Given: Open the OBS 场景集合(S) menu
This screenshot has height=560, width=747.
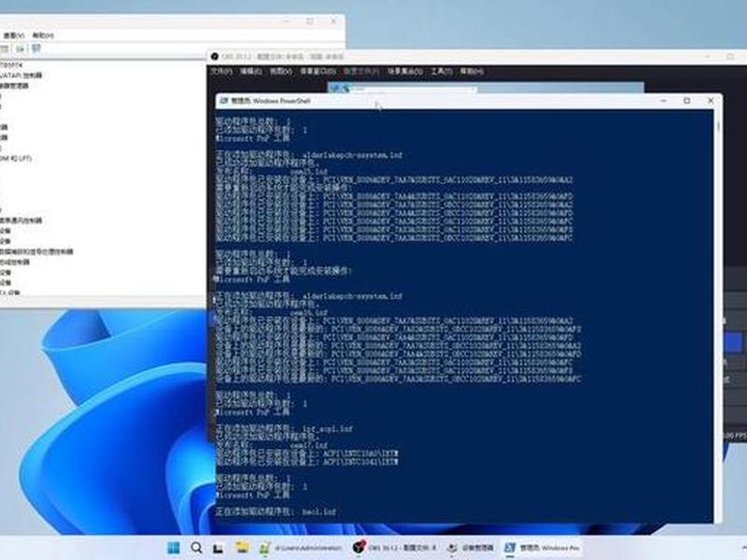Looking at the screenshot, I should pyautogui.click(x=405, y=72).
